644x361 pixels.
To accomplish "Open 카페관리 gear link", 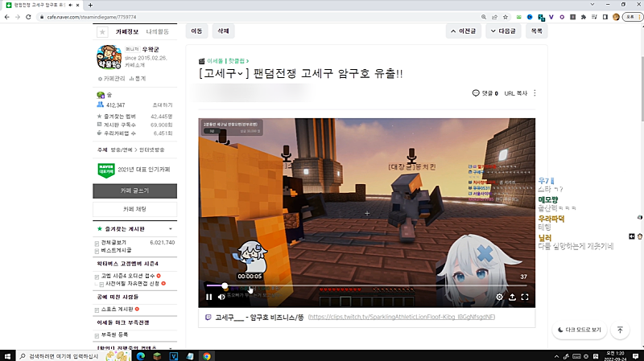I will (x=112, y=78).
